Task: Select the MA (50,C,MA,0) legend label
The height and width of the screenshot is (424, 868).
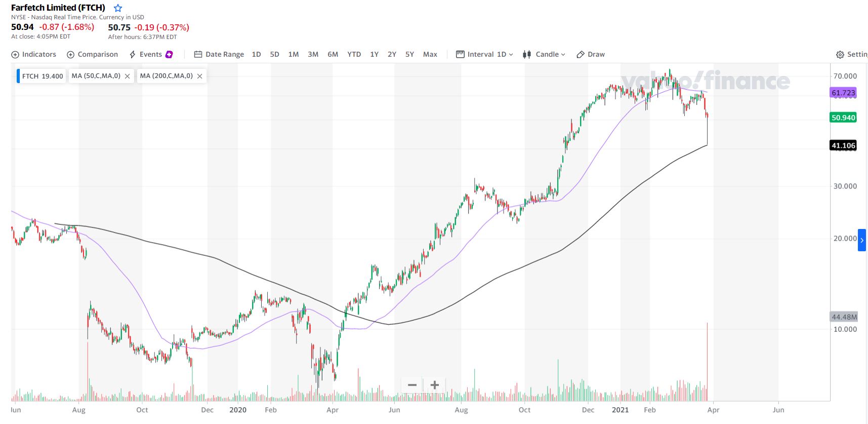Action: (96, 76)
